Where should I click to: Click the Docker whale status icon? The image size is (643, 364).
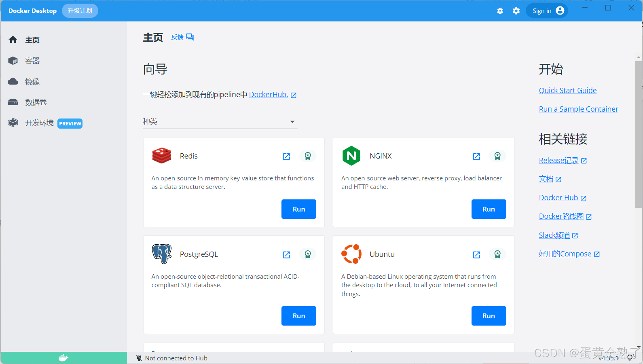click(63, 358)
